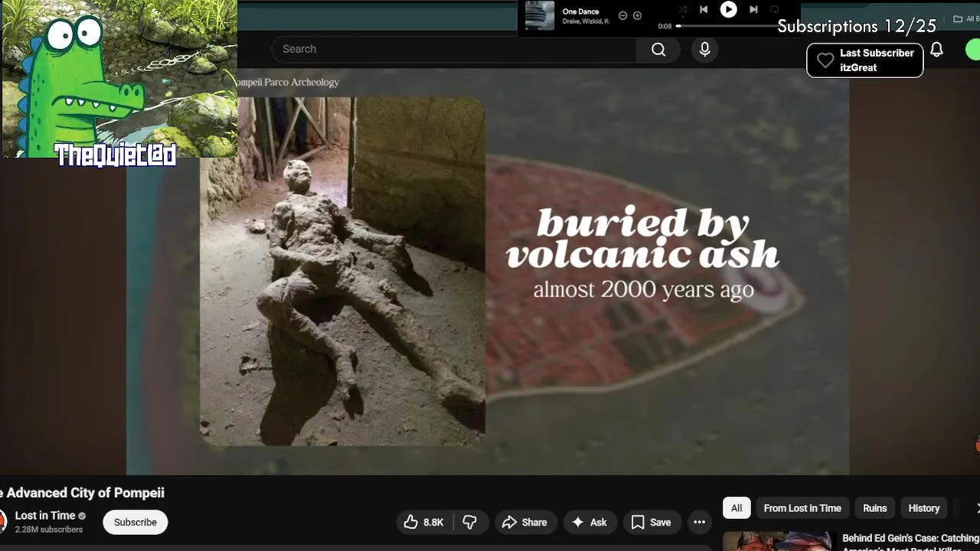The height and width of the screenshot is (551, 980).
Task: Click the 2.28M subscribers count
Action: (x=49, y=530)
